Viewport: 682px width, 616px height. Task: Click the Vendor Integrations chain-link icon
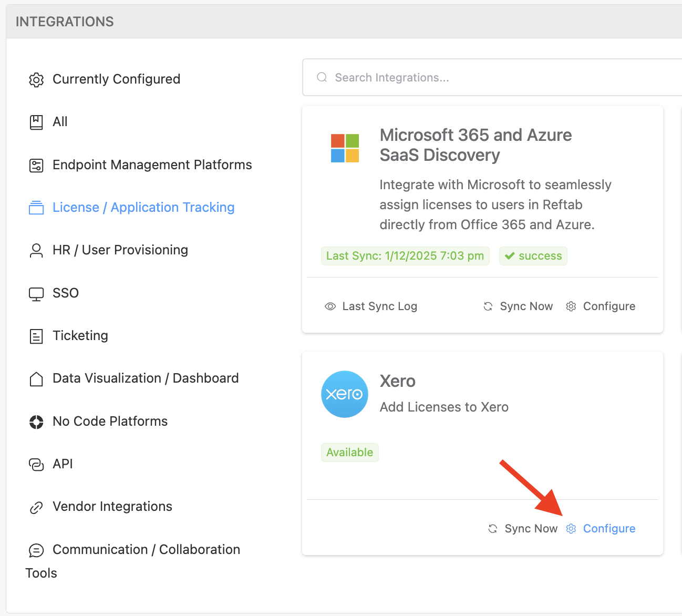click(x=36, y=507)
